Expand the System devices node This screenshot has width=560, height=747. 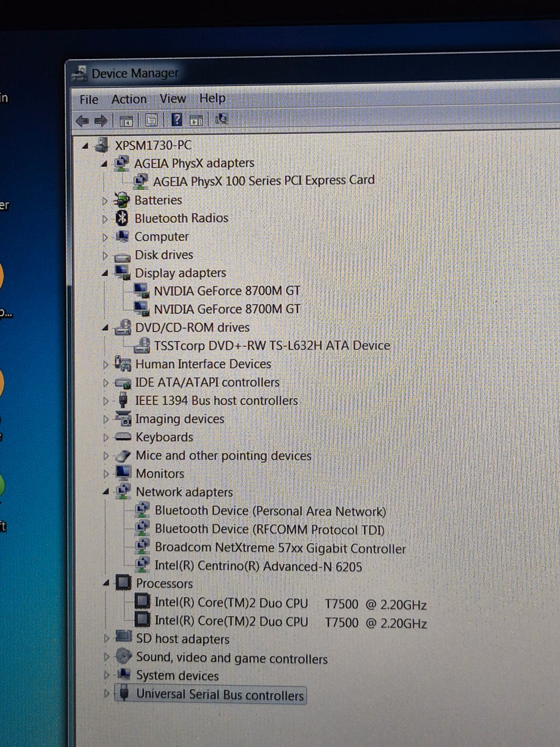pos(106,675)
